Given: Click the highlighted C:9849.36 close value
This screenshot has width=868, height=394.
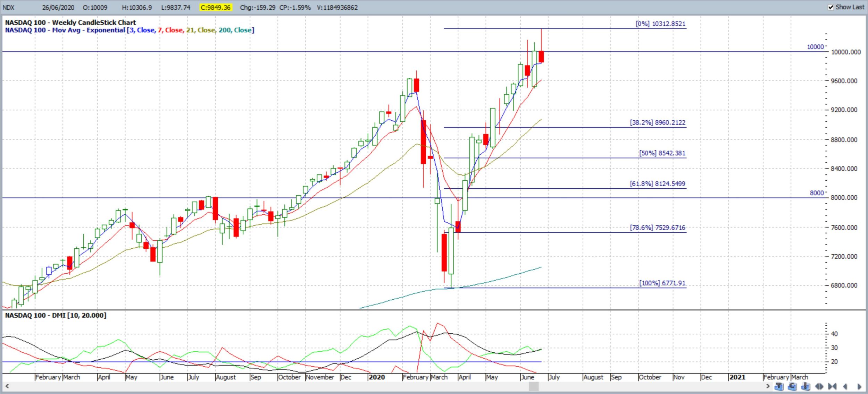Looking at the screenshot, I should coord(216,7).
